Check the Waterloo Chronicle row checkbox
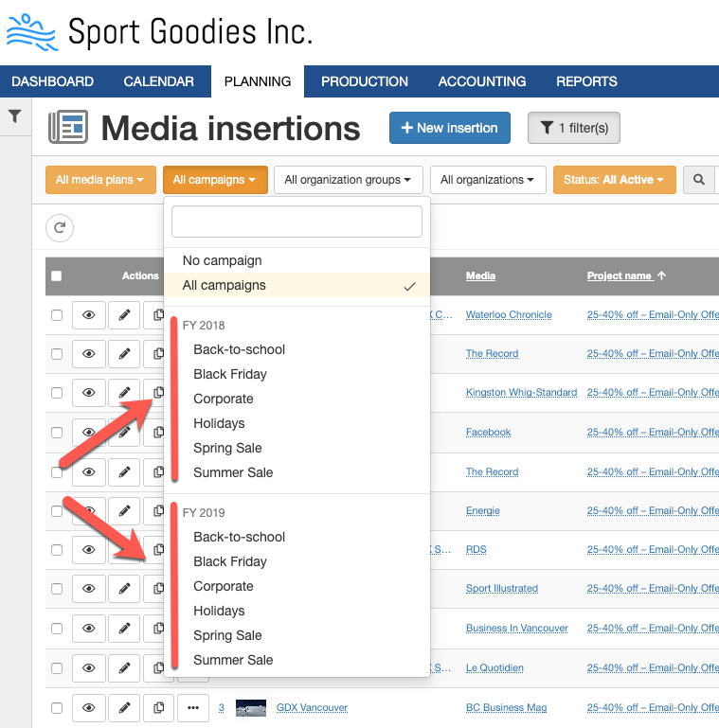Image resolution: width=719 pixels, height=728 pixels. [x=57, y=314]
